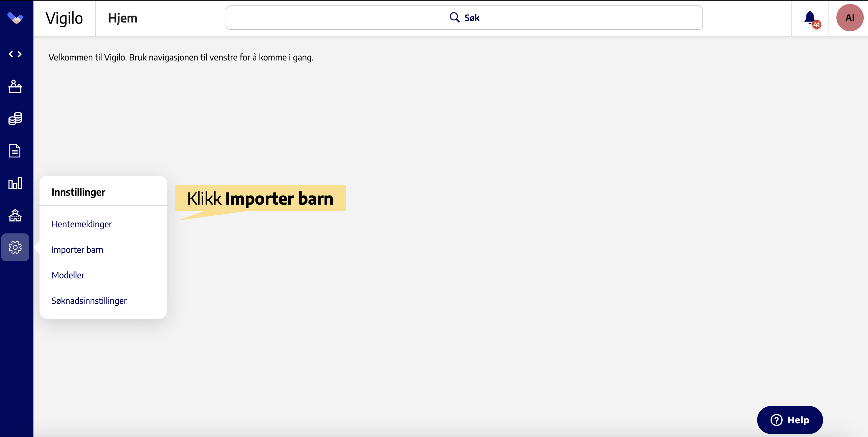The height and width of the screenshot is (437, 868).
Task: Expand the sidebar with the angle-brackets icon
Action: [x=15, y=54]
